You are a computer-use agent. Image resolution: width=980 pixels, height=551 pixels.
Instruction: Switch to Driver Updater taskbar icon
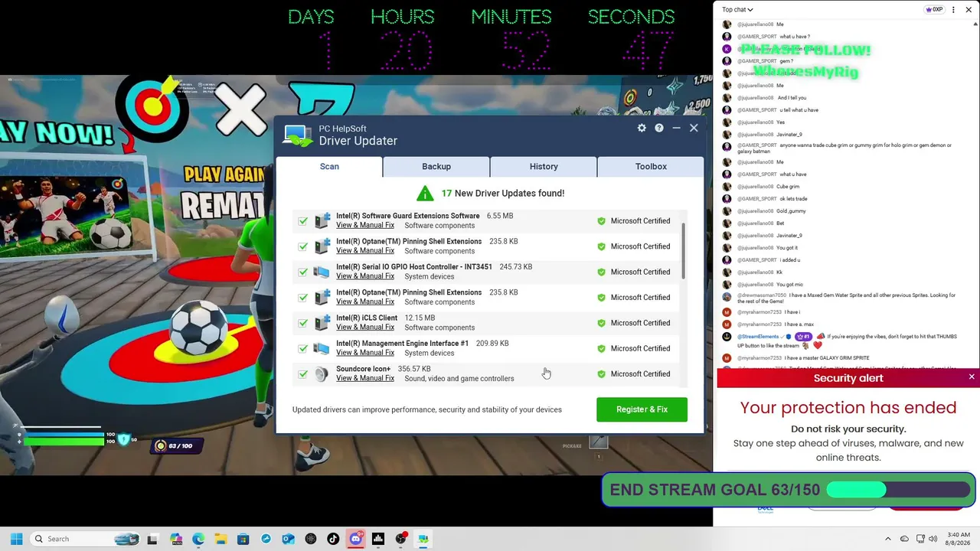423,539
